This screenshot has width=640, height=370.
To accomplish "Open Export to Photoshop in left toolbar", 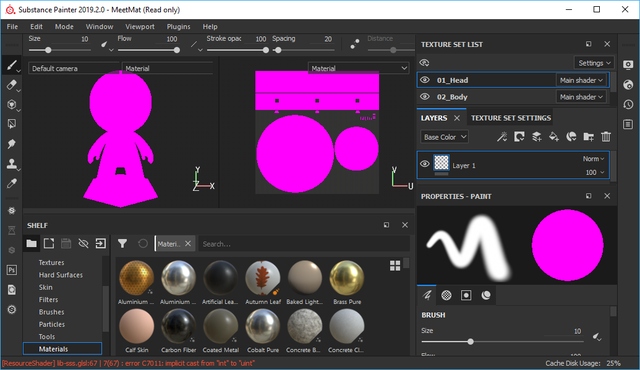I will point(11,270).
